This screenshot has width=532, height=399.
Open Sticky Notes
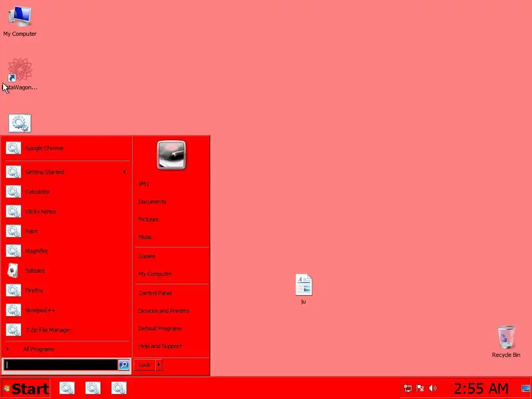tap(67, 211)
